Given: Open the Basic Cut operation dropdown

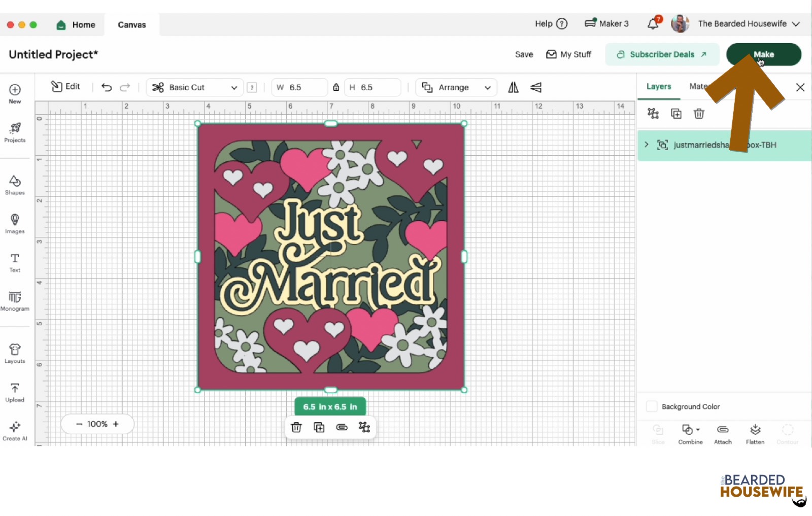Looking at the screenshot, I should point(195,87).
